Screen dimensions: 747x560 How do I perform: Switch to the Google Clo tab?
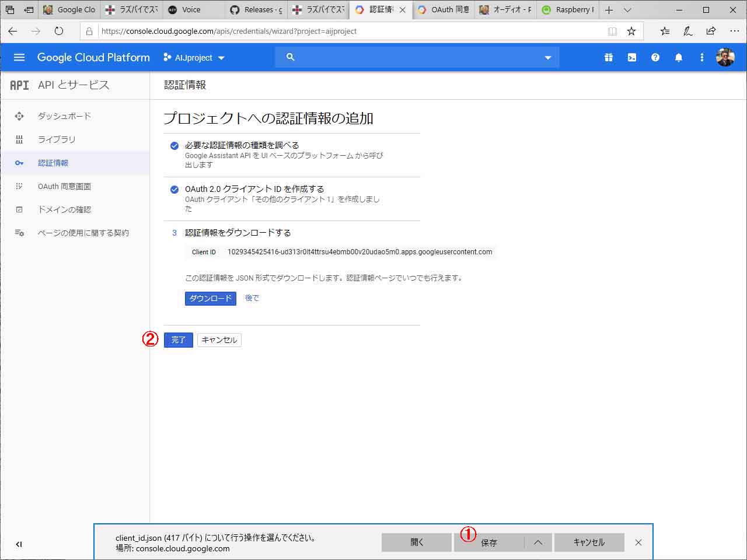pos(69,10)
